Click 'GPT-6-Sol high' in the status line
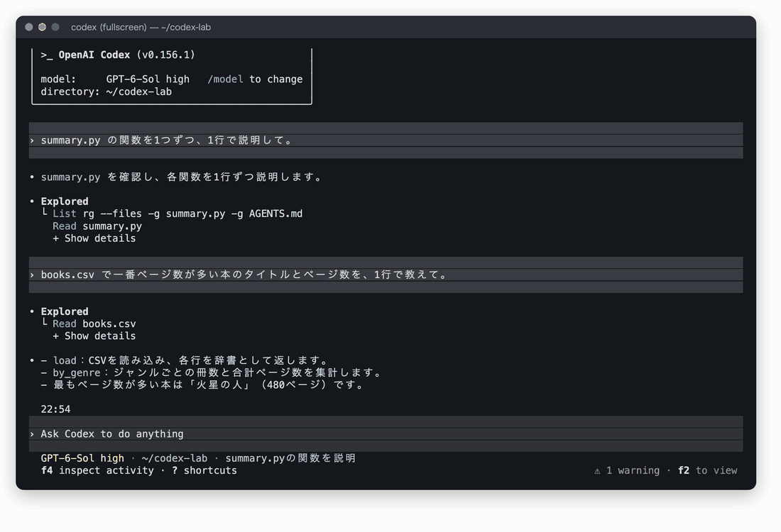781x532 pixels. [82, 458]
